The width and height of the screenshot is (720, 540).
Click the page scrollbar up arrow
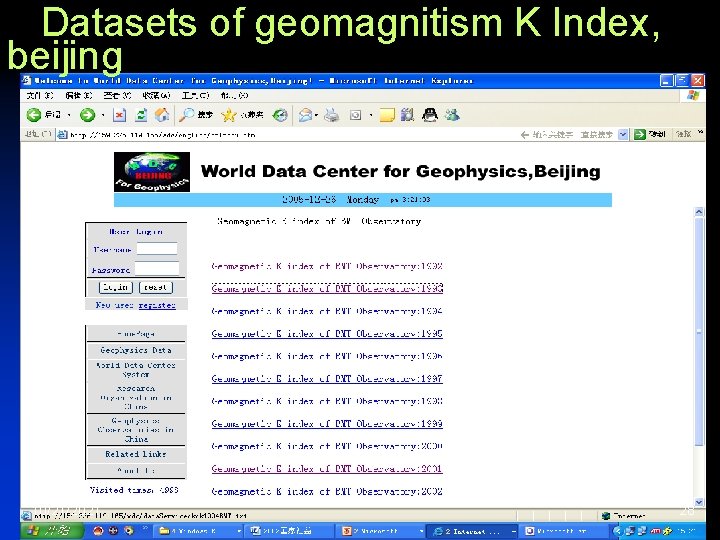click(699, 212)
